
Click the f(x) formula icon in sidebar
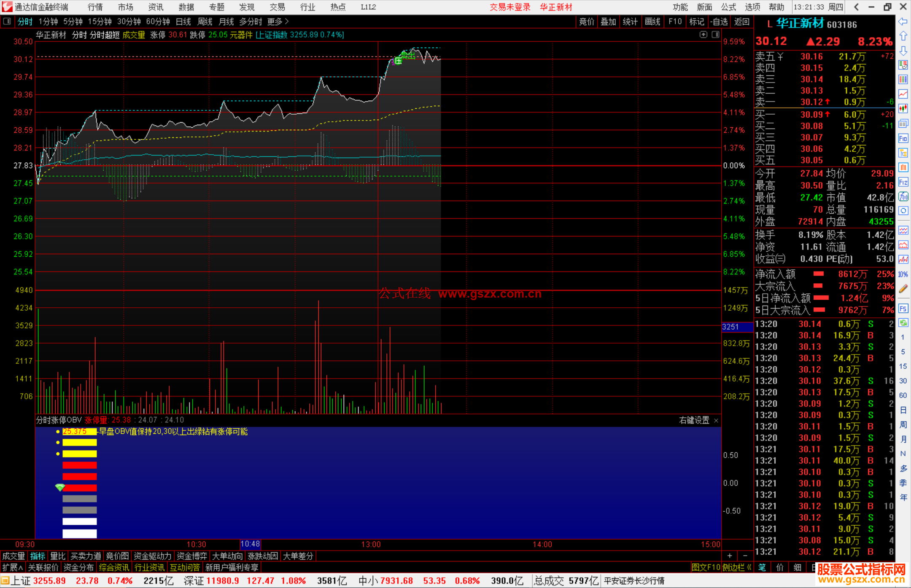click(x=903, y=196)
